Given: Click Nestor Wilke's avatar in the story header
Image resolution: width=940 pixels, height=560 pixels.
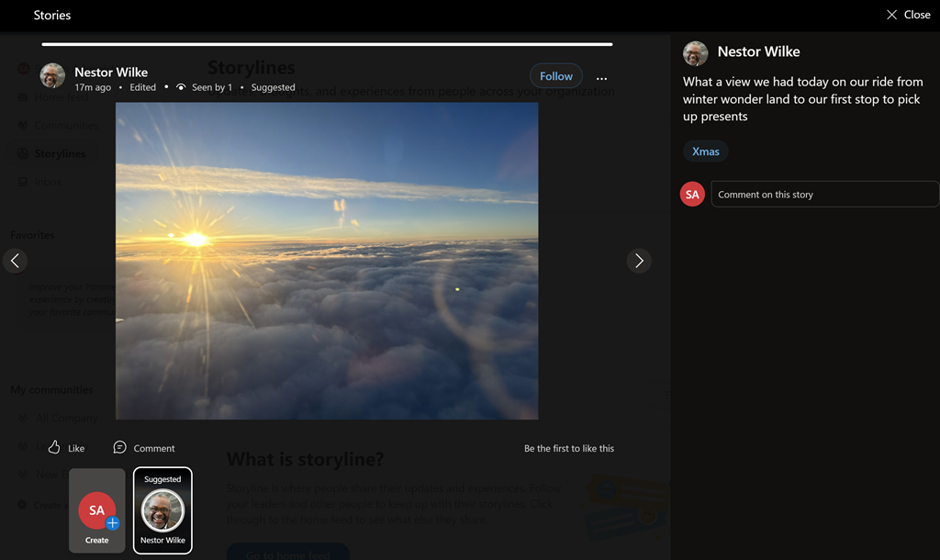Looking at the screenshot, I should (x=52, y=75).
